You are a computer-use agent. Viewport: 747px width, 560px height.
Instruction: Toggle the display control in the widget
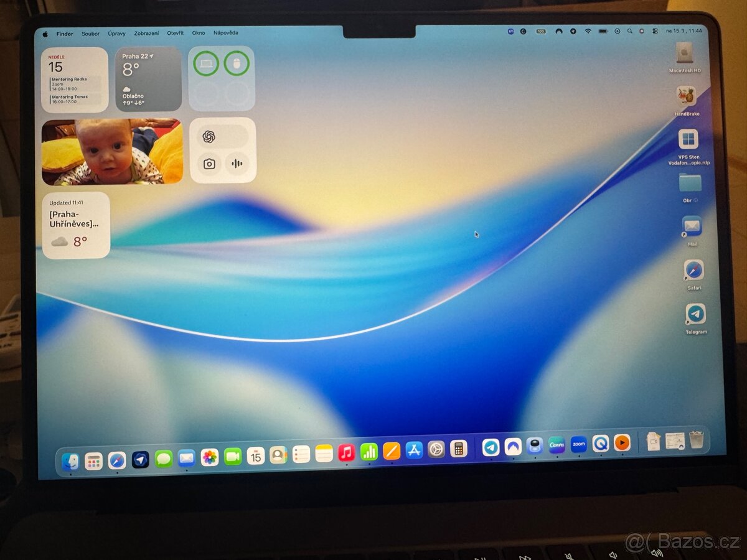pyautogui.click(x=205, y=63)
